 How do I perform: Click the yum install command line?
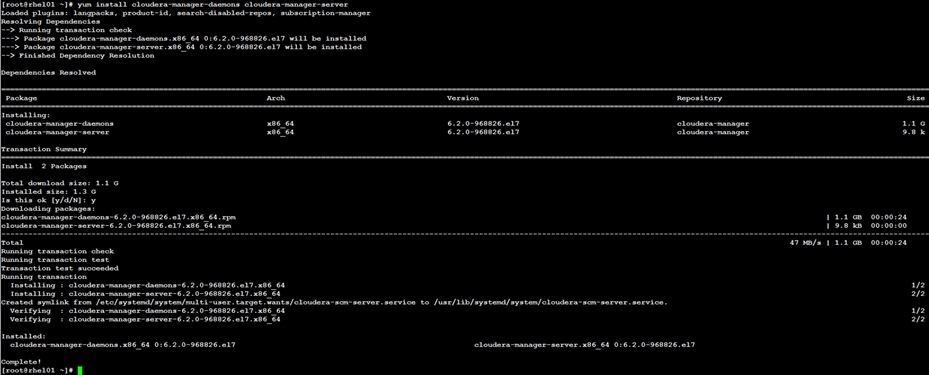click(176, 4)
